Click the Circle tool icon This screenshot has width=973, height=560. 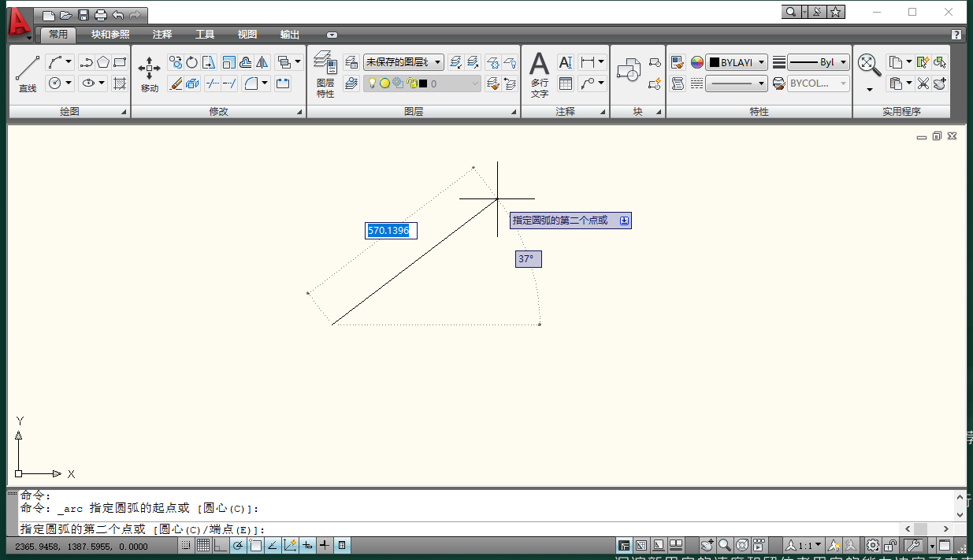[x=55, y=83]
